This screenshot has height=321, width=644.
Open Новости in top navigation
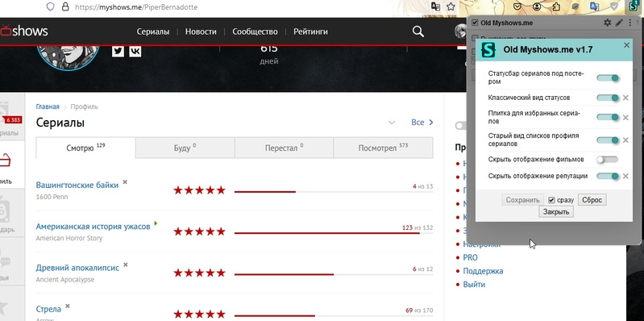click(201, 31)
